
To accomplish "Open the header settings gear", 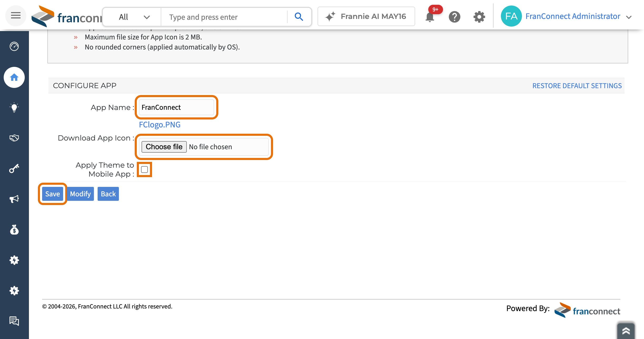I will (x=479, y=17).
